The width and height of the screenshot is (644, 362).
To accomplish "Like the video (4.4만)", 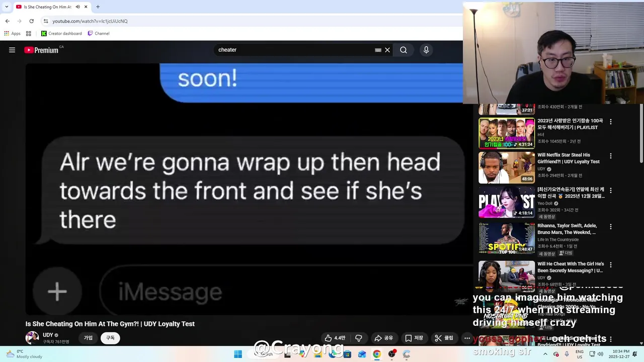I will pyautogui.click(x=335, y=338).
